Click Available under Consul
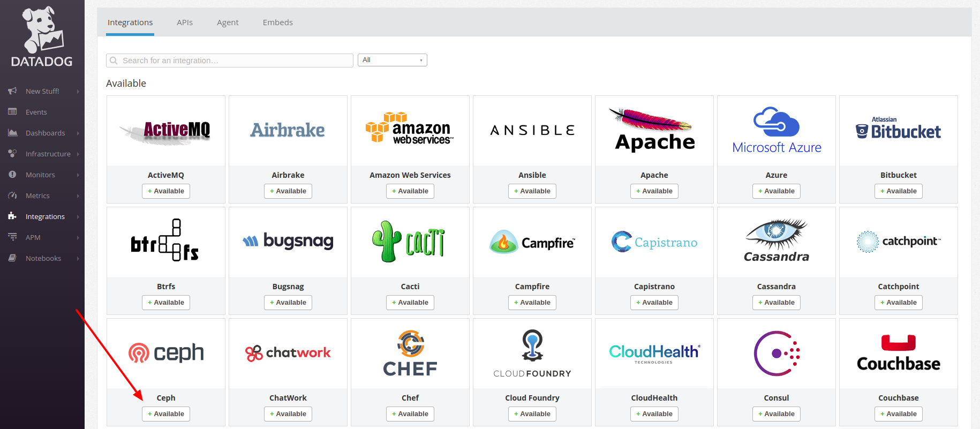Image resolution: width=980 pixels, height=429 pixels. [x=777, y=414]
